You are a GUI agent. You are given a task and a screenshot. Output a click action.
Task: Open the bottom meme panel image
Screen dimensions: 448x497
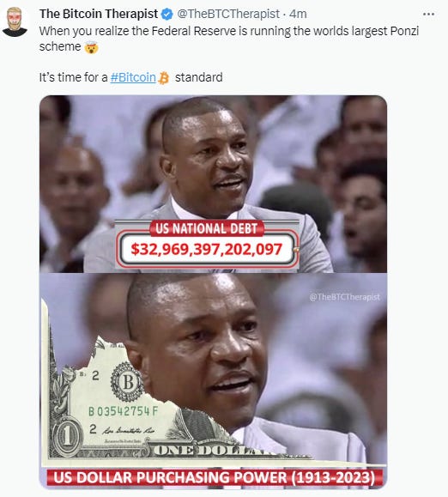click(x=213, y=381)
